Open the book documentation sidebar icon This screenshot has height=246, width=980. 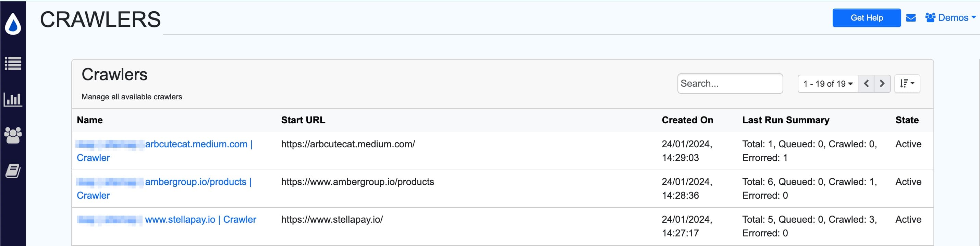13,171
